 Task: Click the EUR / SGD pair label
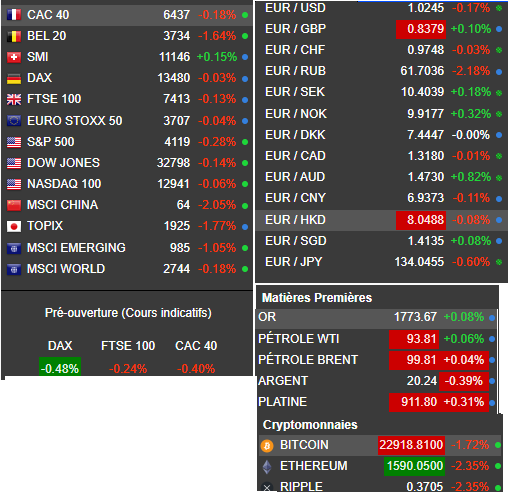[x=296, y=241]
